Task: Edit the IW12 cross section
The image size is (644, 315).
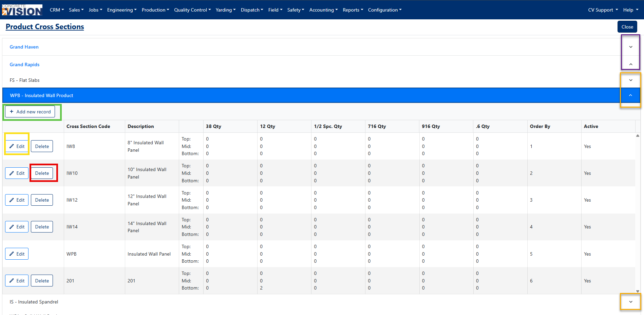Action: coord(17,200)
